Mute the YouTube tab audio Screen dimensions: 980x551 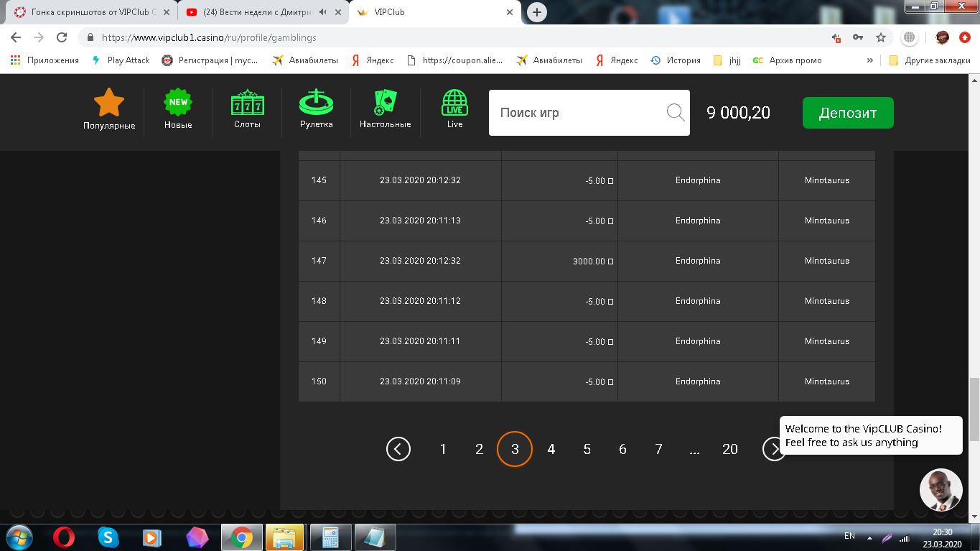[x=323, y=12]
